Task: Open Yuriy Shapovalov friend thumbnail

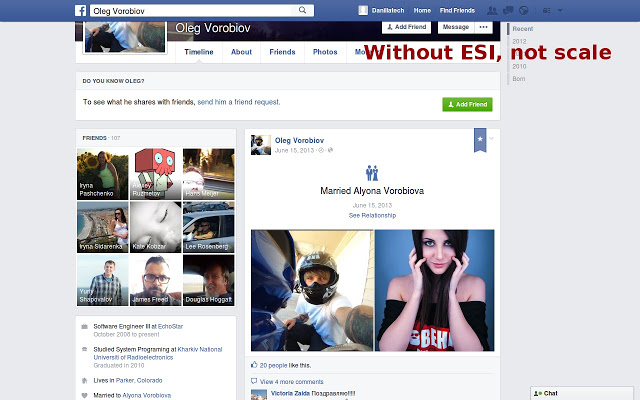Action: click(x=102, y=280)
